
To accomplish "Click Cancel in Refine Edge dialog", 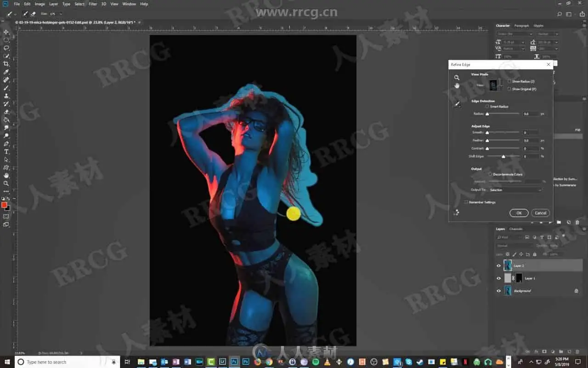I will 541,213.
